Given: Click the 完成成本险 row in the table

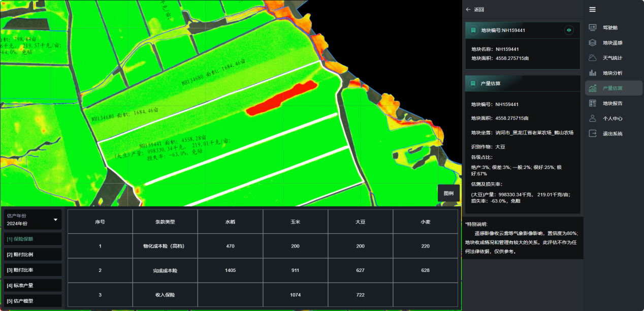Looking at the screenshot, I should point(165,270).
